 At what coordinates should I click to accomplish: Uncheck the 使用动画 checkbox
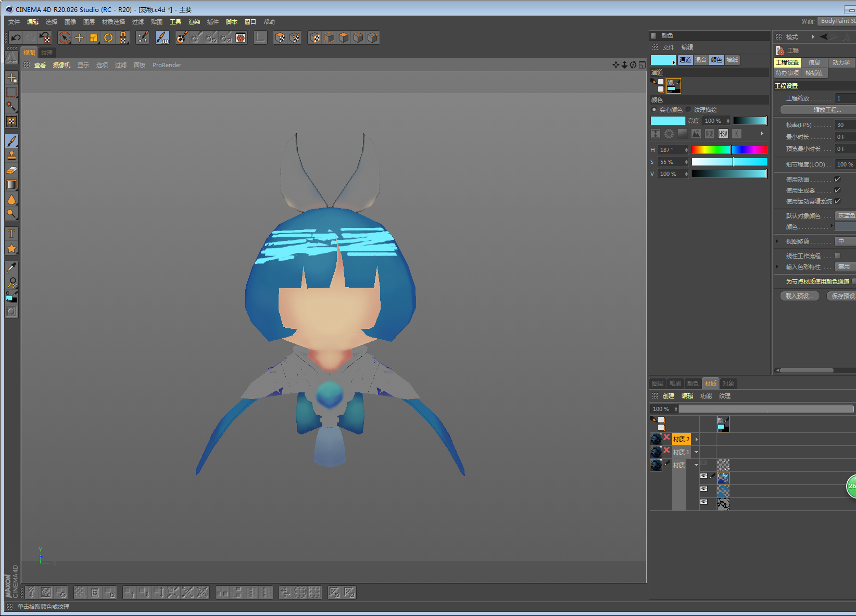(x=837, y=179)
